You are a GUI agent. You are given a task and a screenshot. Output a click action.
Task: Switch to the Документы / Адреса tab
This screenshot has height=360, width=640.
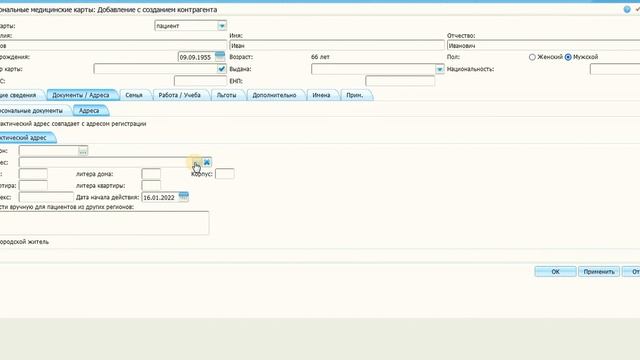coord(81,95)
